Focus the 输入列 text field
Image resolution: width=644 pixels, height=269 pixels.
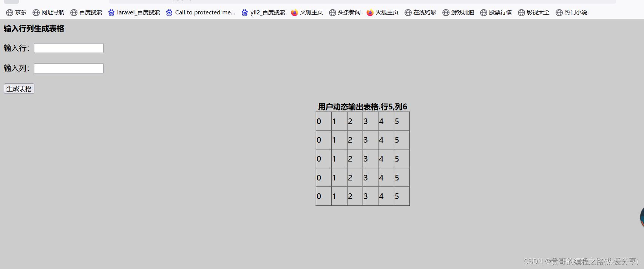coord(69,68)
